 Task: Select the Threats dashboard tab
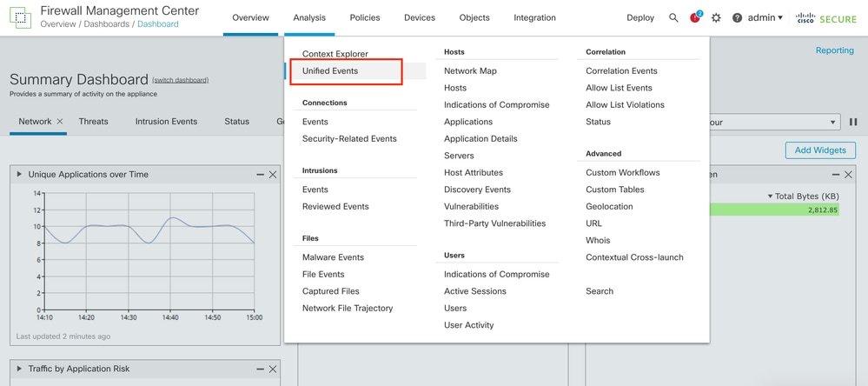pos(93,122)
